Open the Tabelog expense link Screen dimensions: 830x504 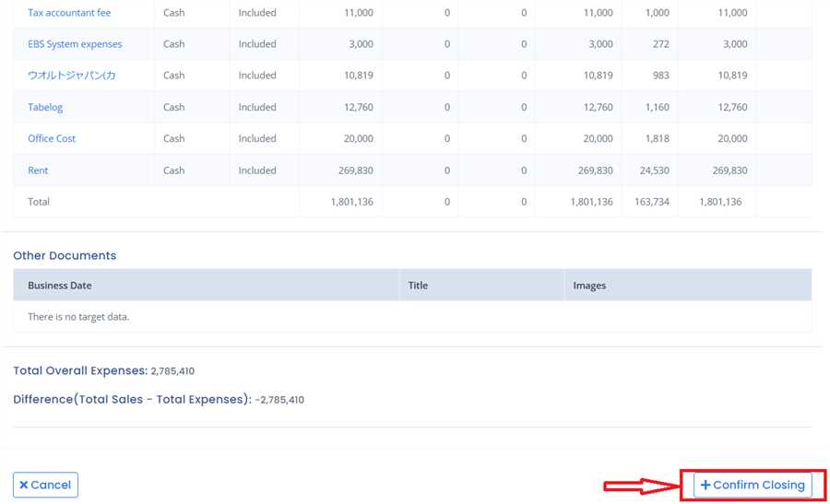pyautogui.click(x=45, y=107)
